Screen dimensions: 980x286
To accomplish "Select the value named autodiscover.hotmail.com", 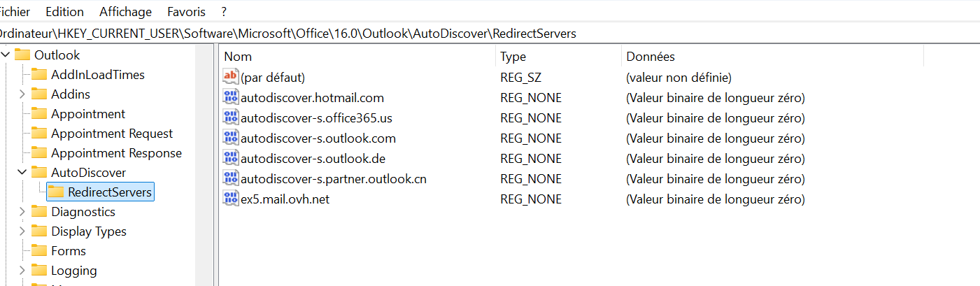I will 312,97.
